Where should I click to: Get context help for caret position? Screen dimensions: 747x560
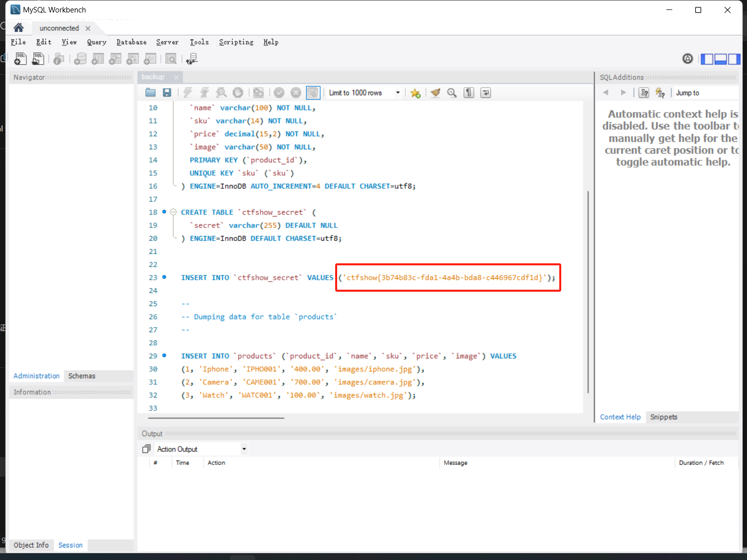click(644, 93)
